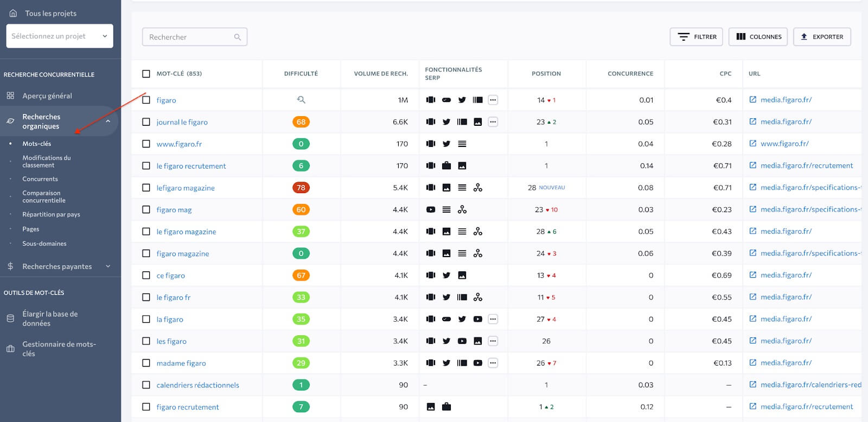
Task: Click the difficulty lookup icon in figaro row
Action: [301, 100]
